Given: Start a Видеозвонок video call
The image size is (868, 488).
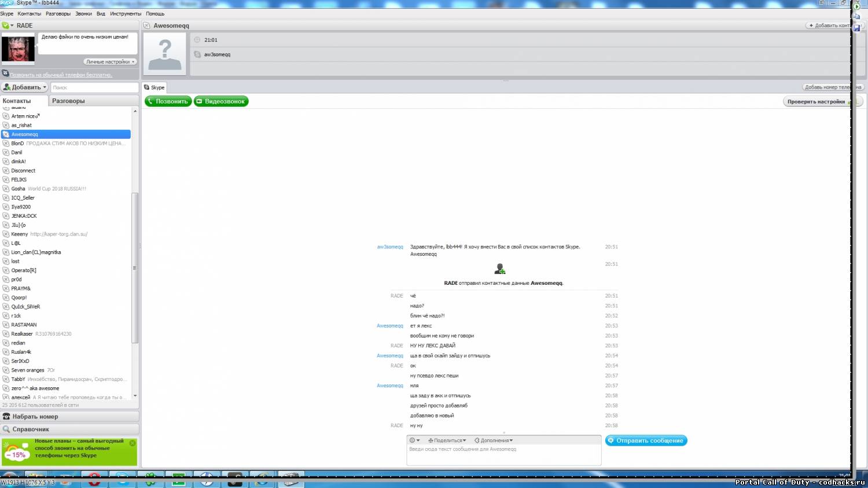Looking at the screenshot, I should click(x=221, y=101).
